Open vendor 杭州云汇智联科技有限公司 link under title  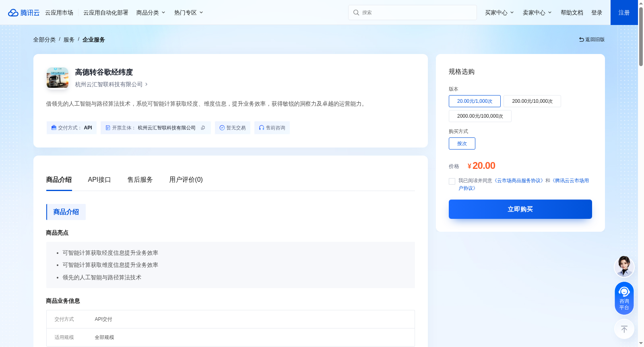pyautogui.click(x=109, y=84)
